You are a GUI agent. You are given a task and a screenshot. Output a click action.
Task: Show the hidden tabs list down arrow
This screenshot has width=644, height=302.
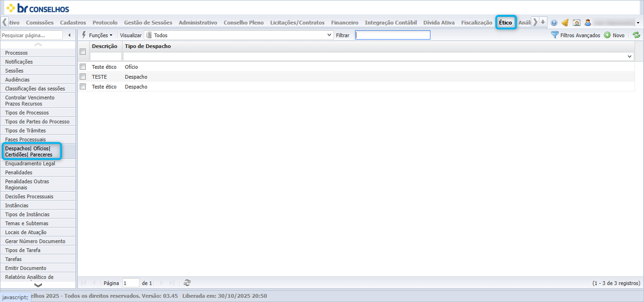(x=543, y=22)
